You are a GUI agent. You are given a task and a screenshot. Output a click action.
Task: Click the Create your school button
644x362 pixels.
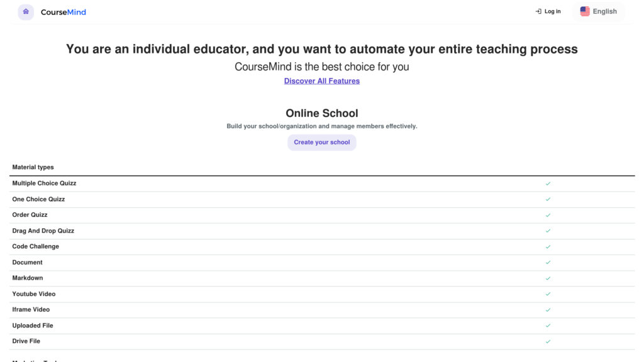coord(321,143)
